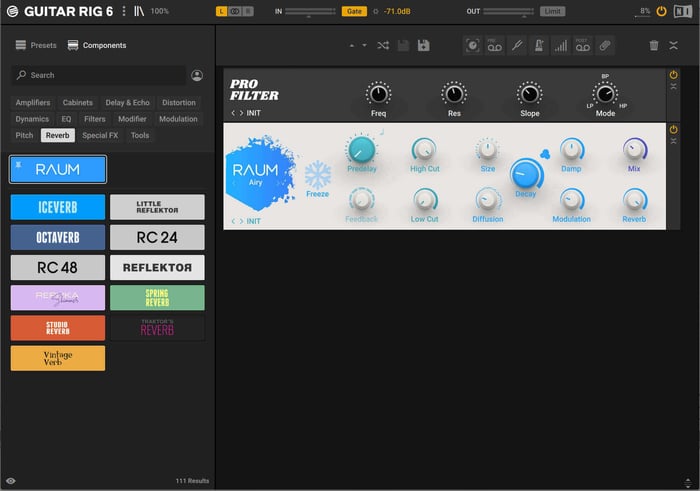Select the Cabinets category
The width and height of the screenshot is (700, 491).
(78, 103)
